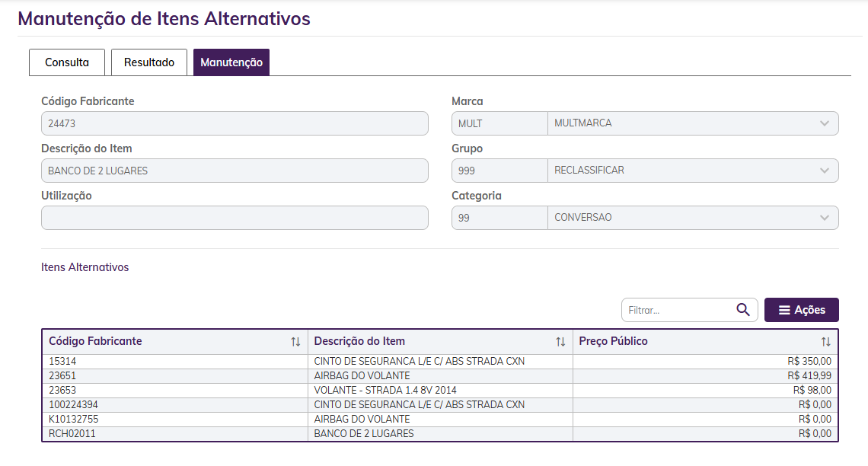Screen dimensions: 868x466
Task: Expand the Categoria CONVERSAO dropdown
Action: pyautogui.click(x=825, y=218)
